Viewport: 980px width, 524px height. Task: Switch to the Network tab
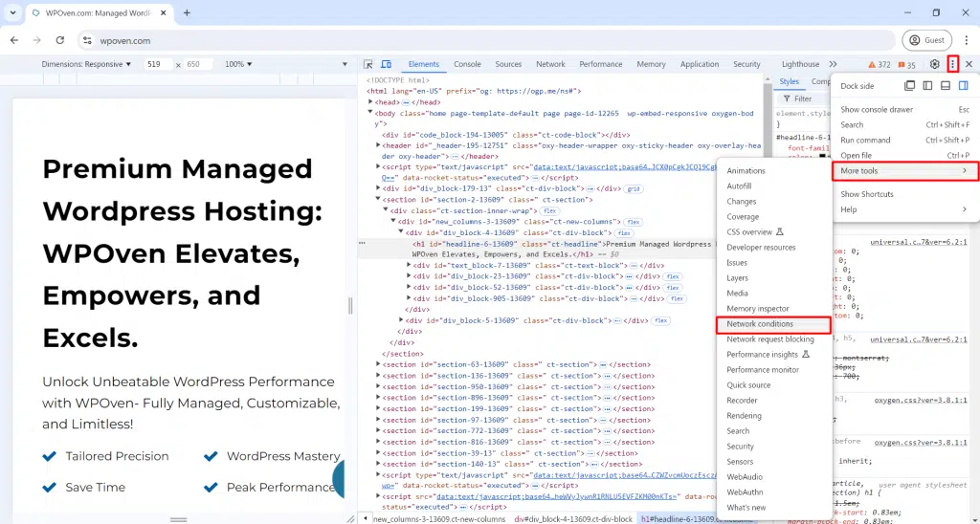coord(550,64)
